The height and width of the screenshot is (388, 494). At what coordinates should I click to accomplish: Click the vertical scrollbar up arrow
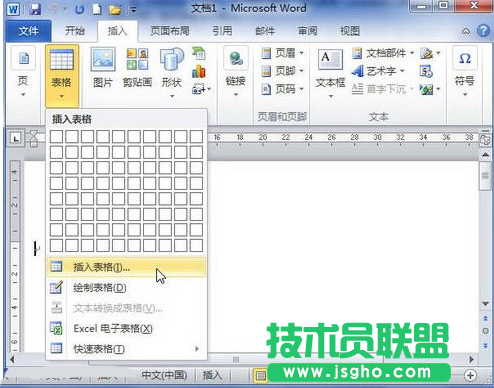[x=485, y=155]
